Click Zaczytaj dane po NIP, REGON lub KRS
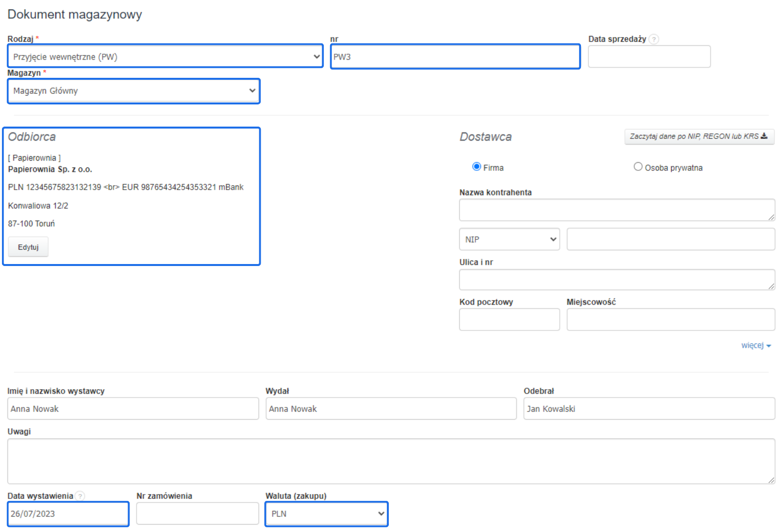 (x=699, y=136)
